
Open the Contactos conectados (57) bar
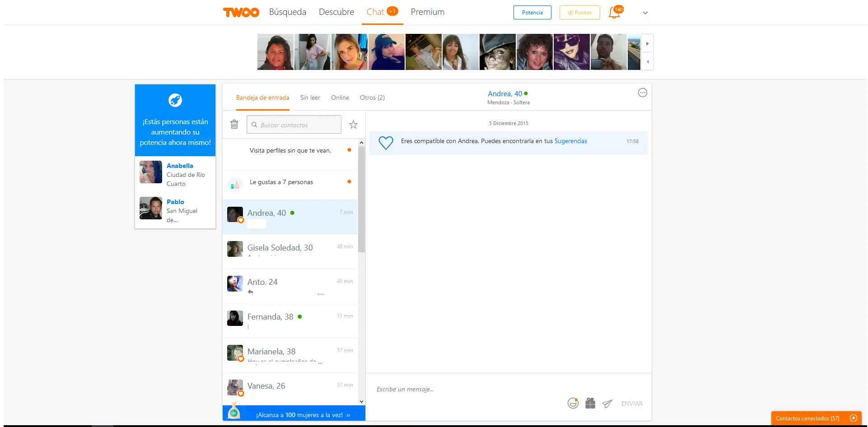[817, 418]
